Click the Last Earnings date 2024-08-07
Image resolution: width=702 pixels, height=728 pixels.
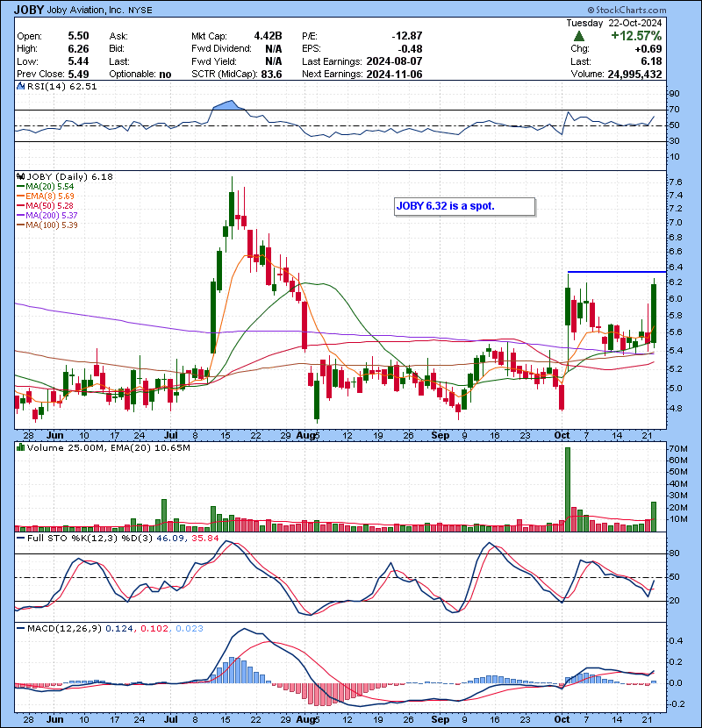pyautogui.click(x=394, y=61)
